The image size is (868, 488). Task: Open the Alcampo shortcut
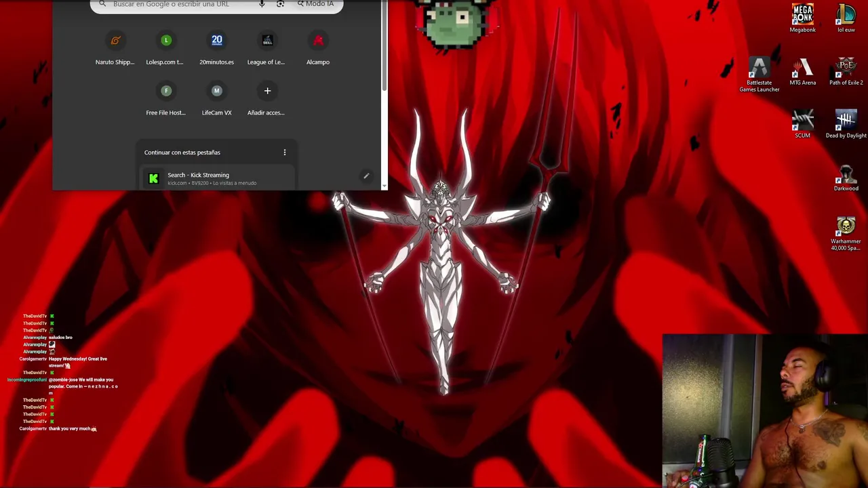pos(317,49)
